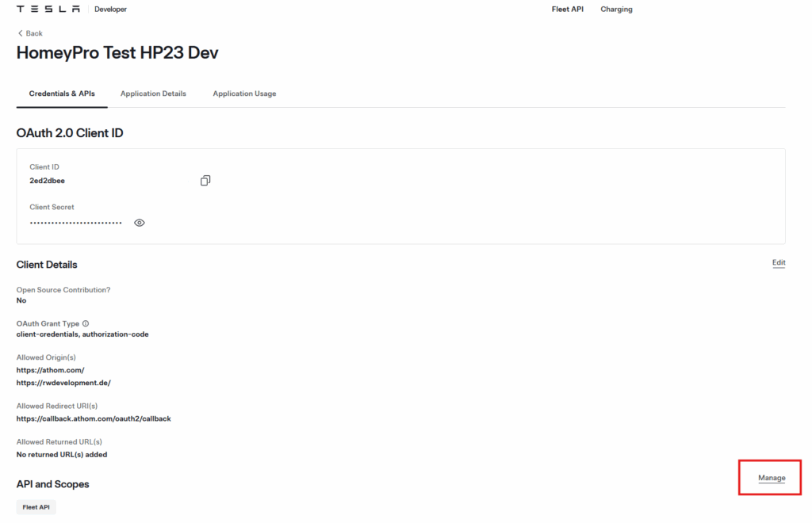
Task: Click the Allowed Origin(s) label
Action: click(46, 357)
